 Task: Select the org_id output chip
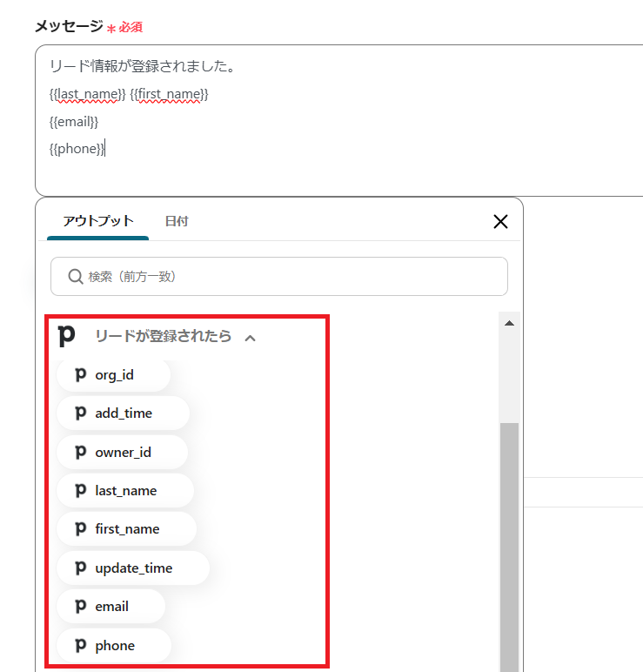pos(113,375)
